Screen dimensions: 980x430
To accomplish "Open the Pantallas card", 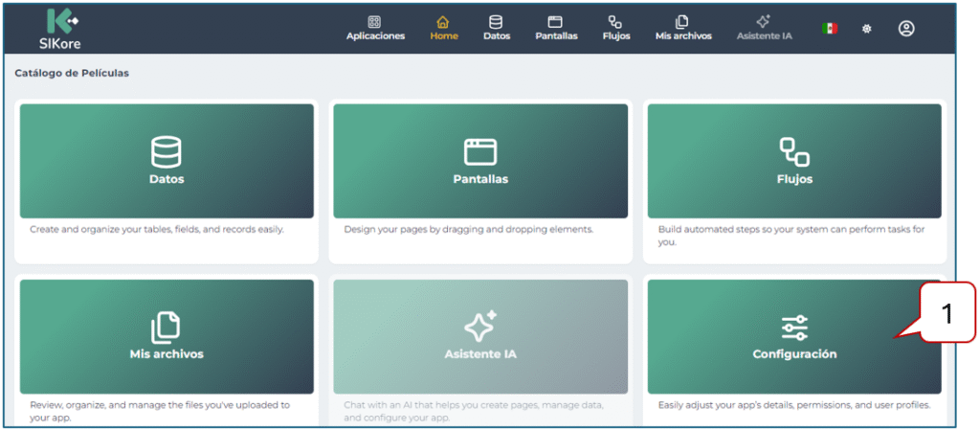I will [479, 161].
